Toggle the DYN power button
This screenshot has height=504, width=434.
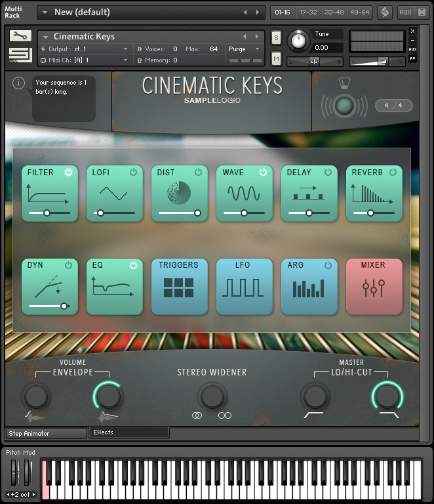[x=68, y=265]
